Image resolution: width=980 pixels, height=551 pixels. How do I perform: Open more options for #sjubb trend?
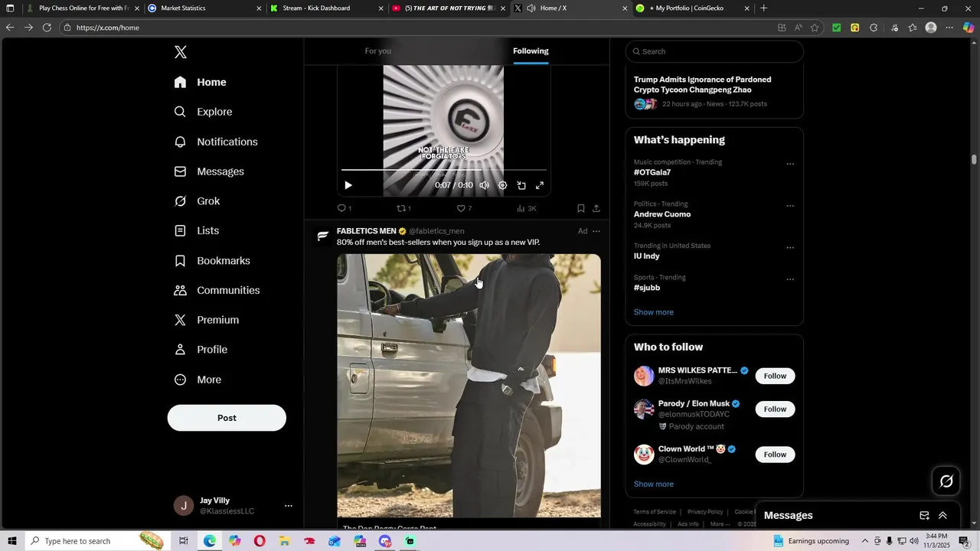[x=790, y=279]
